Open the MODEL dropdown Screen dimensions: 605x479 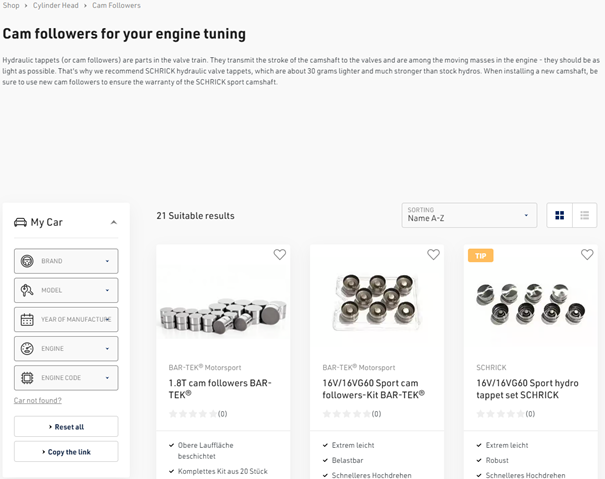point(66,290)
